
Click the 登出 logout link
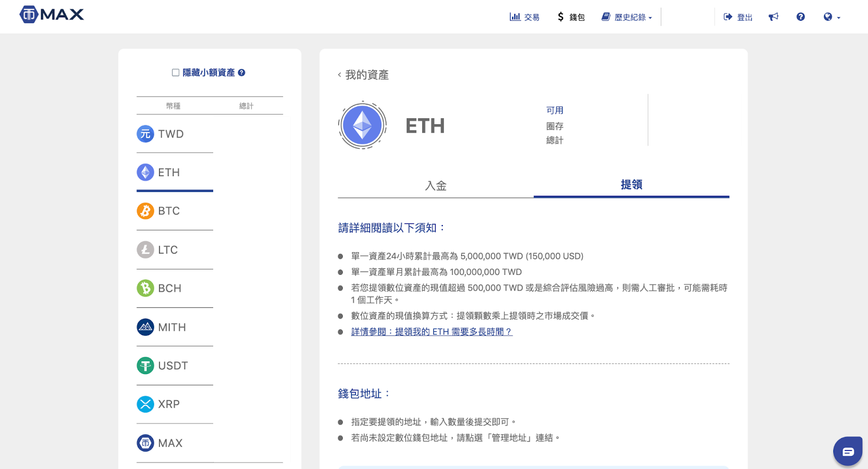point(738,17)
